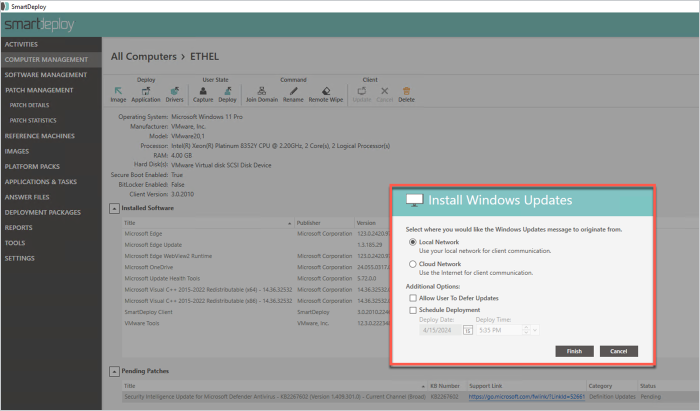The height and width of the screenshot is (411, 700).
Task: Click the SmartDeploy title bar app icon
Action: coord(5,6)
